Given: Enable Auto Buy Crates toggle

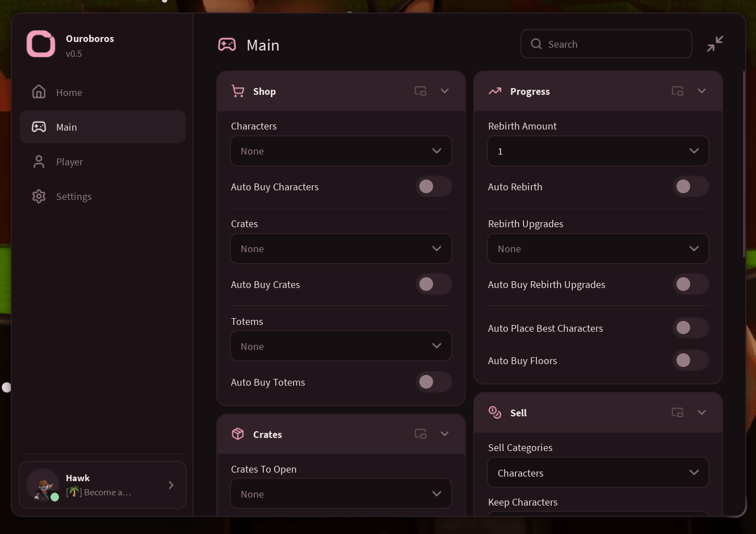Looking at the screenshot, I should (434, 284).
